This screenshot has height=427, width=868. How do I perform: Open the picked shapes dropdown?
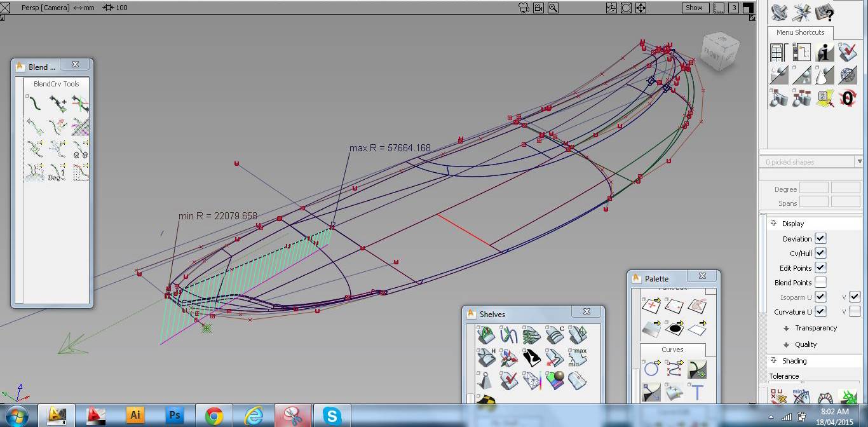(x=859, y=162)
